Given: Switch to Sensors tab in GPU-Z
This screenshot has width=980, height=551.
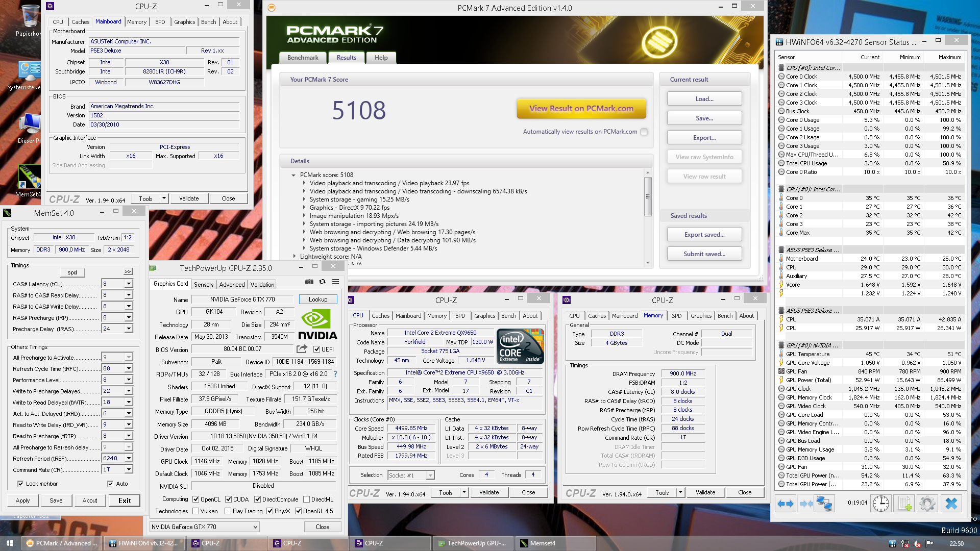Looking at the screenshot, I should [x=203, y=285].
